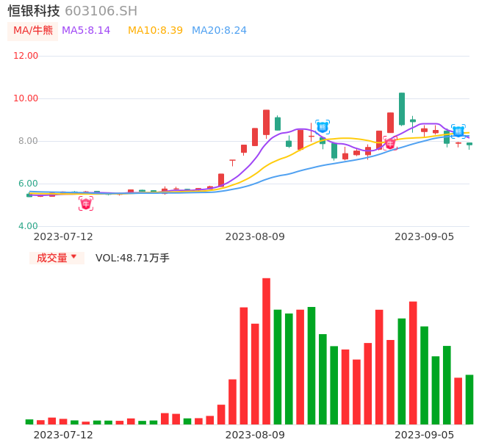Click the last green volume bar on the right

point(469,399)
